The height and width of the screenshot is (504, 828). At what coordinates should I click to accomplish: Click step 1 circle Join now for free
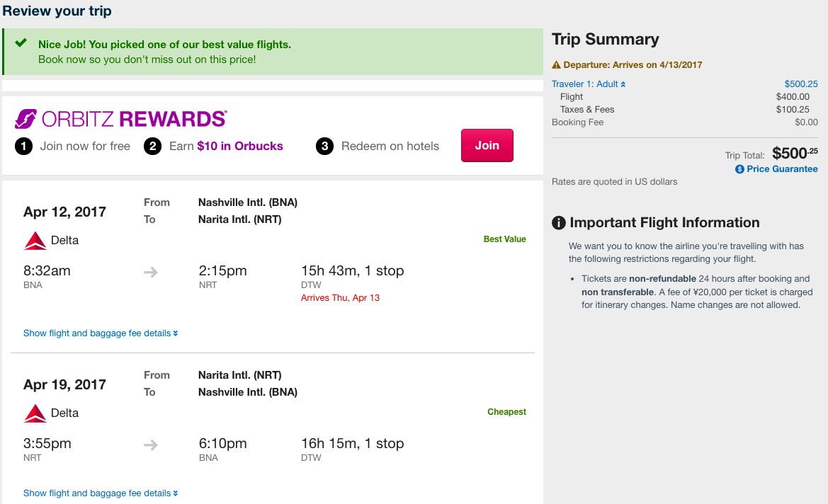[x=24, y=147]
